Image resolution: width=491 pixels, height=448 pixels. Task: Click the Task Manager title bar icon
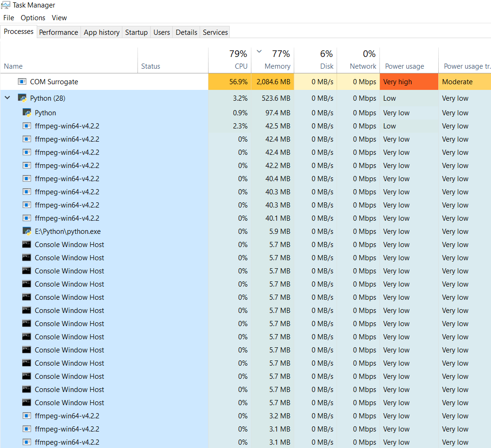[5, 5]
